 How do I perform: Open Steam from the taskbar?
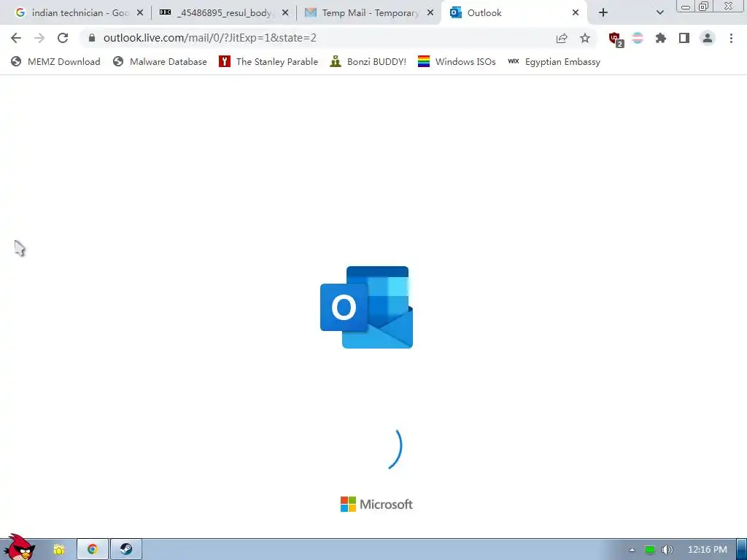[x=126, y=550]
